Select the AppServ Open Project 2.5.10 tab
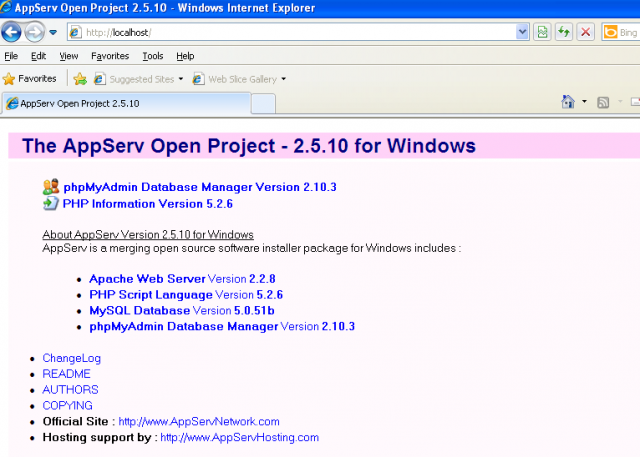Image resolution: width=640 pixels, height=457 pixels. pos(127,104)
